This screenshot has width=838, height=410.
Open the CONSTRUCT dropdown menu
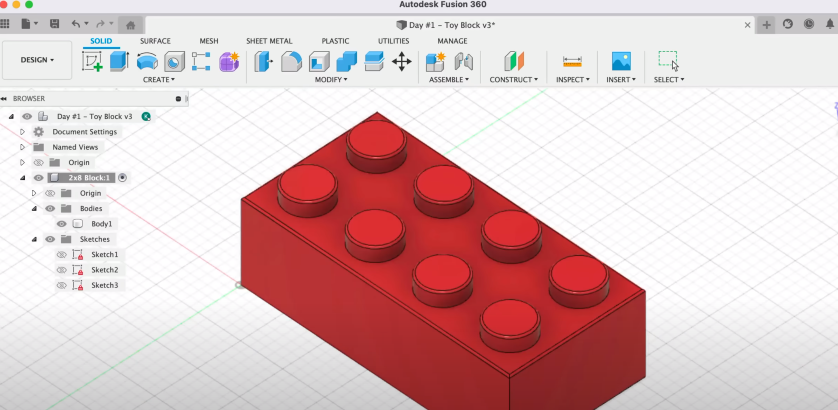point(514,80)
